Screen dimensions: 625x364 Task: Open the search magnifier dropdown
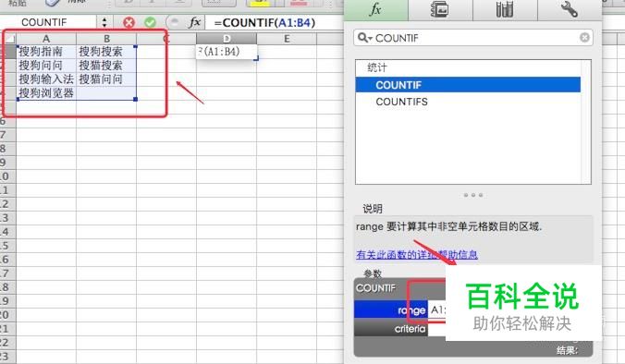coord(364,38)
